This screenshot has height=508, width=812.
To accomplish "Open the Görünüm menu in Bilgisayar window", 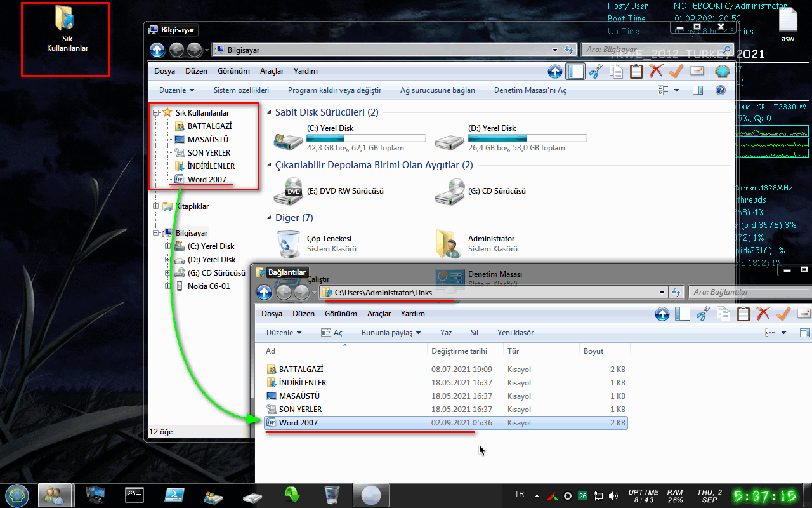I will pos(233,71).
